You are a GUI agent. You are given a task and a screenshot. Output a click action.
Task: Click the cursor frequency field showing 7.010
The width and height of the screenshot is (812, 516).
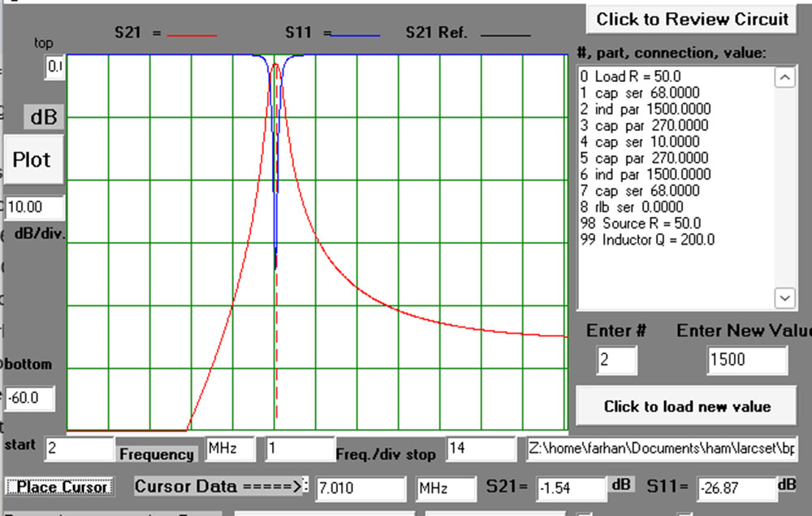point(360,488)
